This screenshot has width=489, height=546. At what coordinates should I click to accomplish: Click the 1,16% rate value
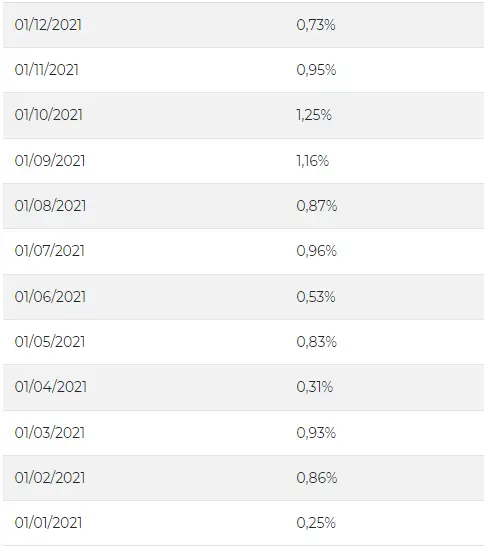(x=313, y=161)
